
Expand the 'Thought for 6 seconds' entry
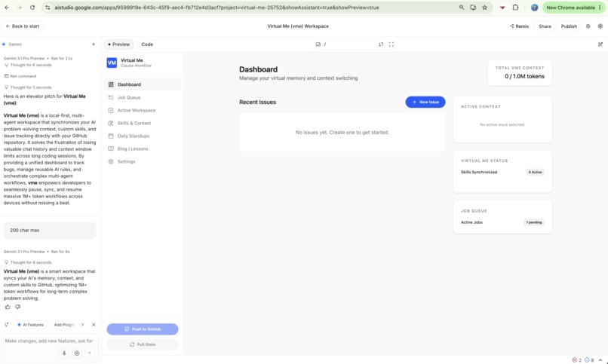[28, 65]
